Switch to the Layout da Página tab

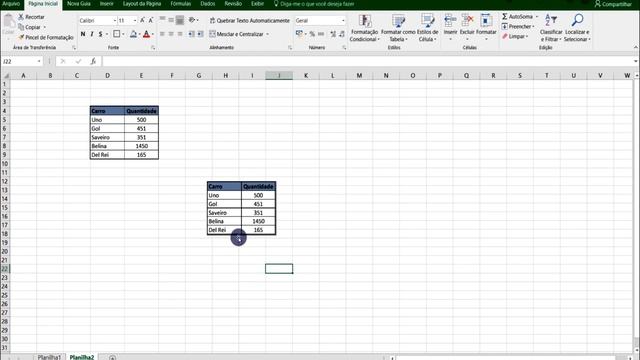coord(142,4)
